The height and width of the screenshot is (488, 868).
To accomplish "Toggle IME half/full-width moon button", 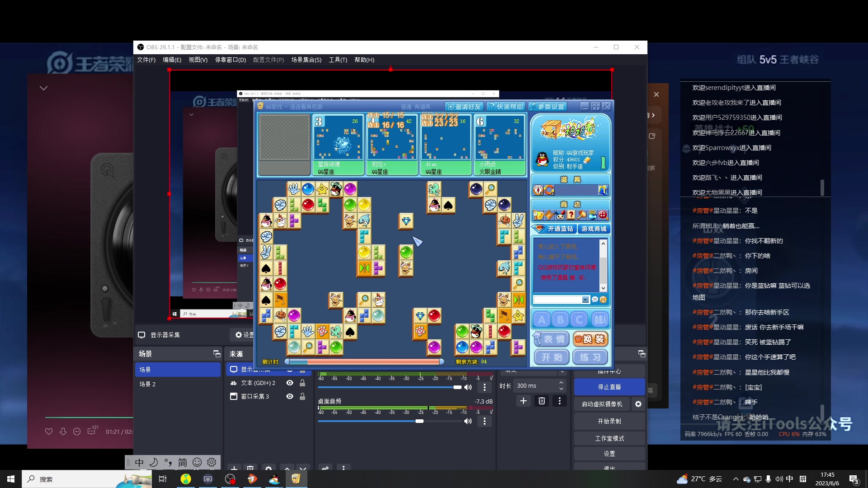I will (154, 462).
